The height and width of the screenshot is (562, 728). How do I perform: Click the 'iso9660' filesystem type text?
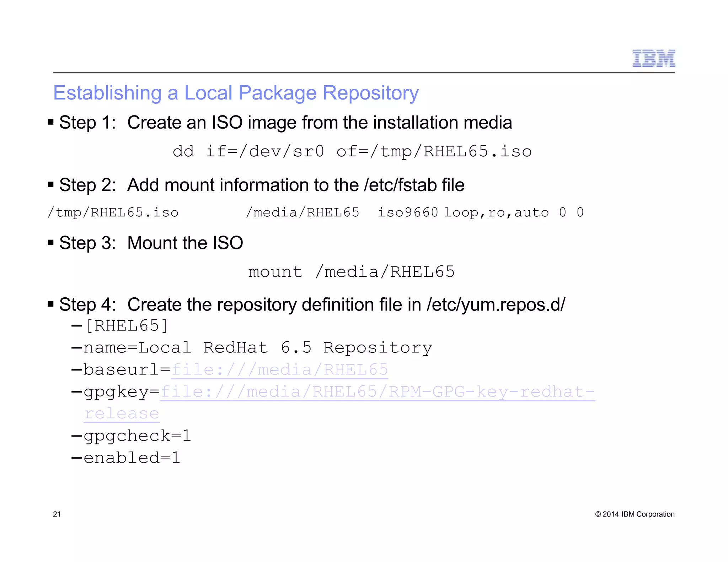(408, 212)
